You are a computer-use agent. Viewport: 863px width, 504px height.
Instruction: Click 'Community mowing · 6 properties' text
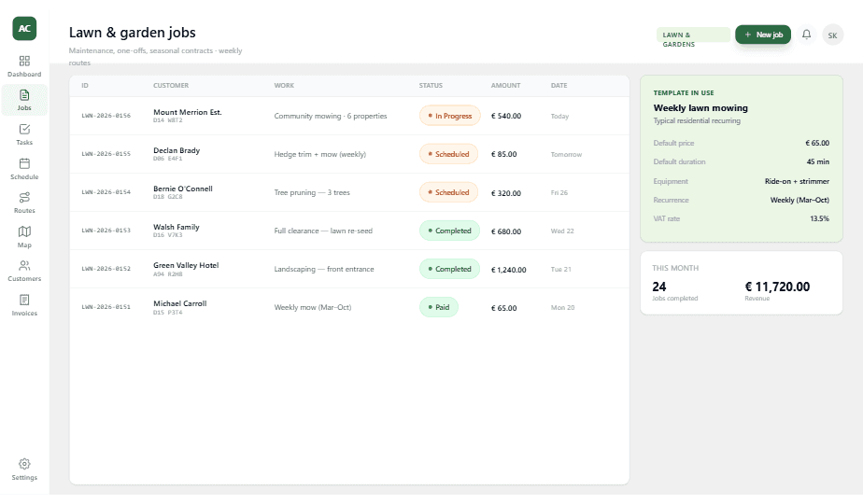click(x=331, y=116)
